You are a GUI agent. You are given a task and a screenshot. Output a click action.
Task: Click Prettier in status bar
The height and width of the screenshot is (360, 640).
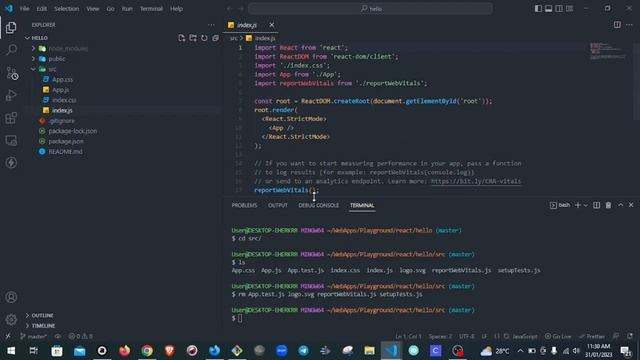591,336
